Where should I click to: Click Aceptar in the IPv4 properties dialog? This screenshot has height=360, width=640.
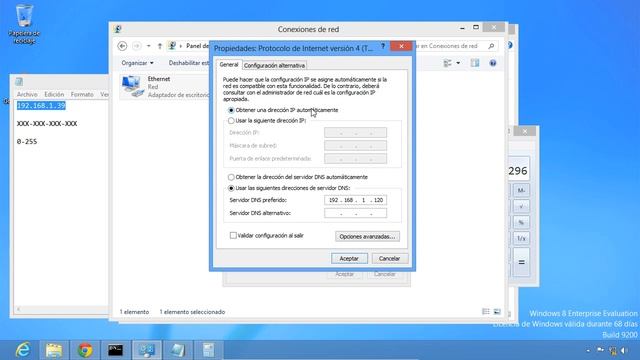point(349,258)
